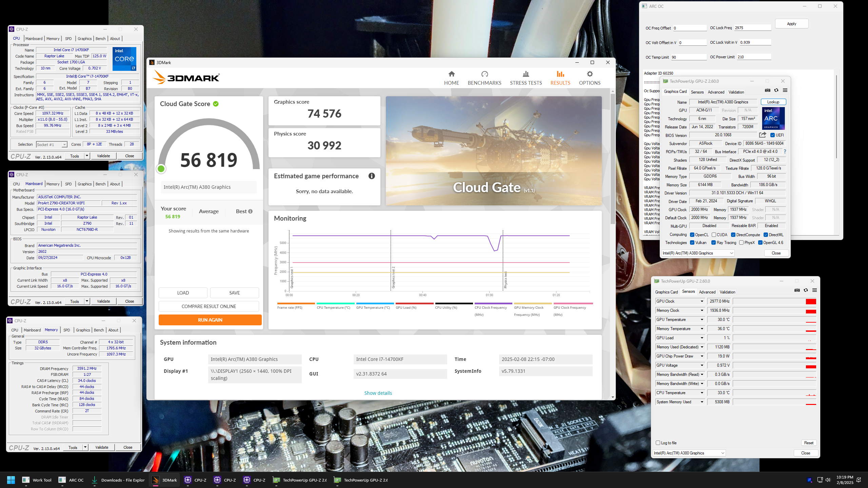The width and height of the screenshot is (868, 488).
Task: Click the Show details link
Action: coord(378,393)
